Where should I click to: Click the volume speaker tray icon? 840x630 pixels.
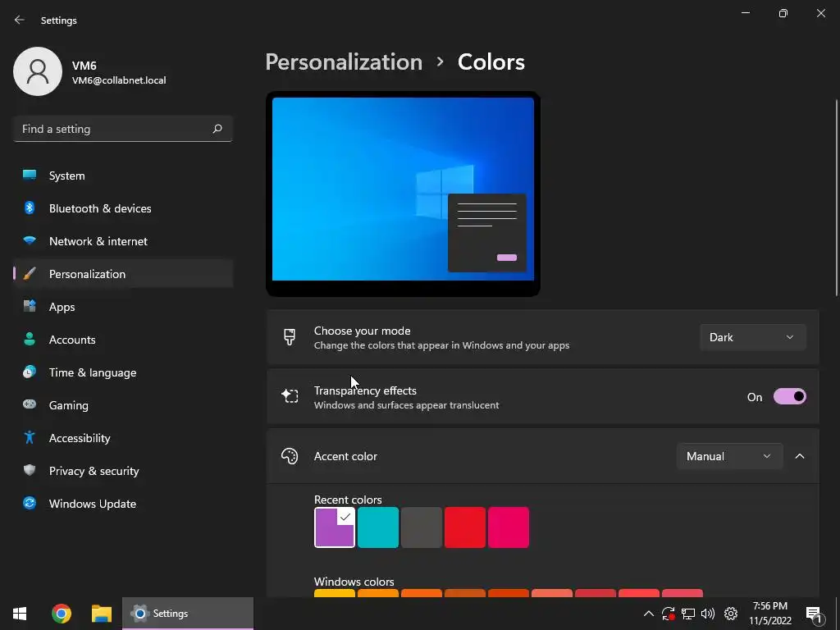708,614
